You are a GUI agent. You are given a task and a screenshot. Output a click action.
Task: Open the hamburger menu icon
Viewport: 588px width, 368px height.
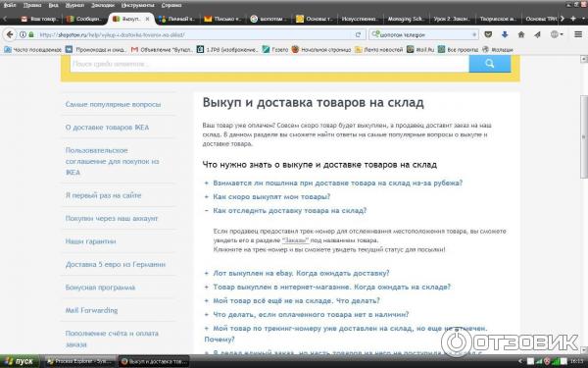(578, 34)
